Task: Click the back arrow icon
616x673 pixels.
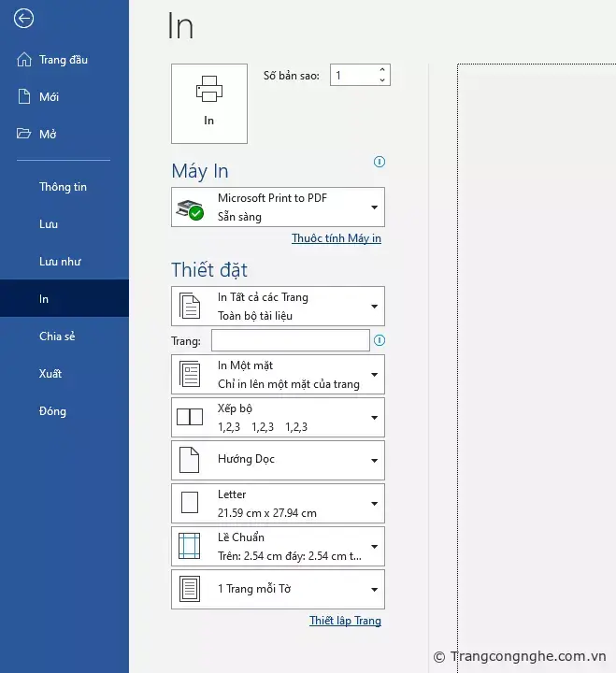Action: (x=23, y=19)
